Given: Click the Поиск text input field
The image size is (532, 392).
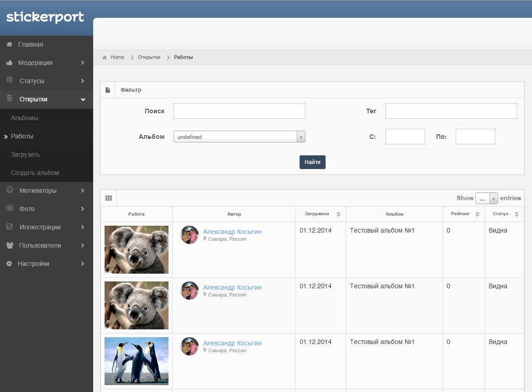Looking at the screenshot, I should 239,111.
